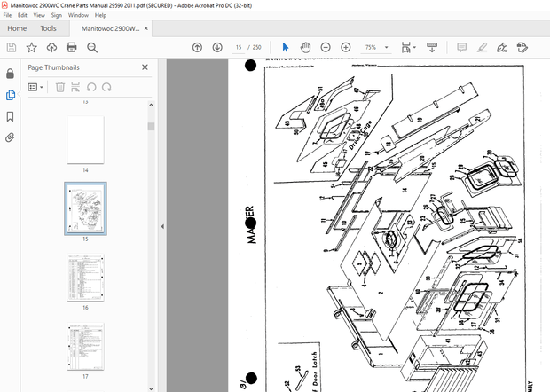Open the Bookmarks sidebar panel
The width and height of the screenshot is (550, 392).
[x=10, y=116]
